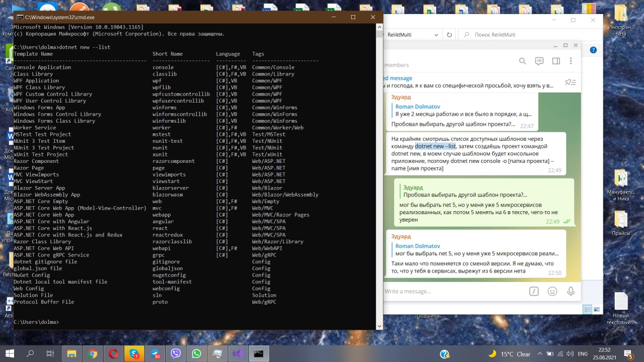Show the pinned messages list icon

[x=570, y=82]
